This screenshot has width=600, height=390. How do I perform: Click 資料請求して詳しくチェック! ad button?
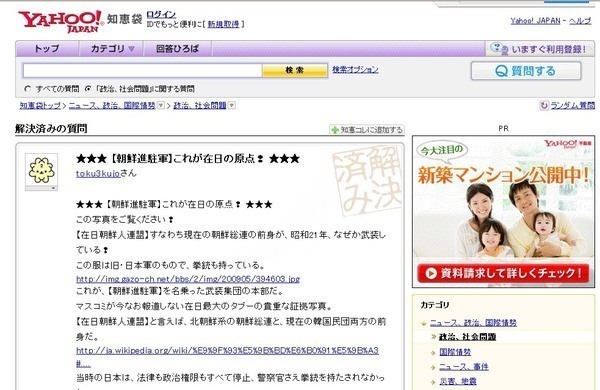(x=503, y=273)
